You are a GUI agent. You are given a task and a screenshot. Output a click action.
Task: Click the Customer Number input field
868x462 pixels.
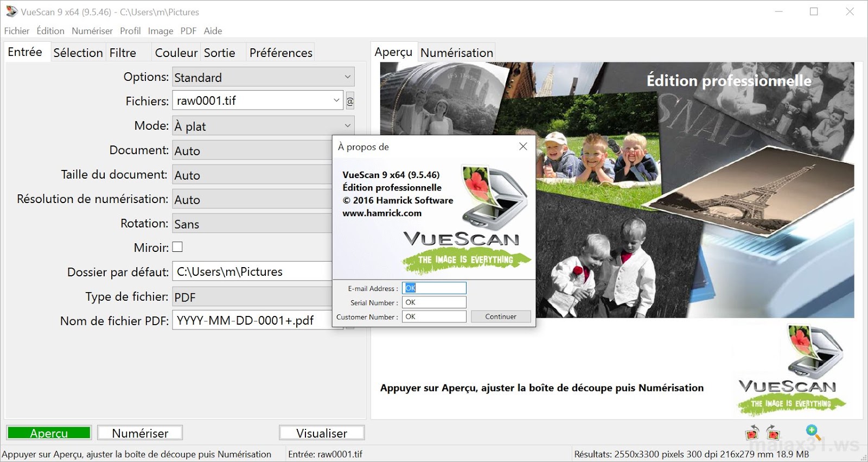[x=434, y=317]
